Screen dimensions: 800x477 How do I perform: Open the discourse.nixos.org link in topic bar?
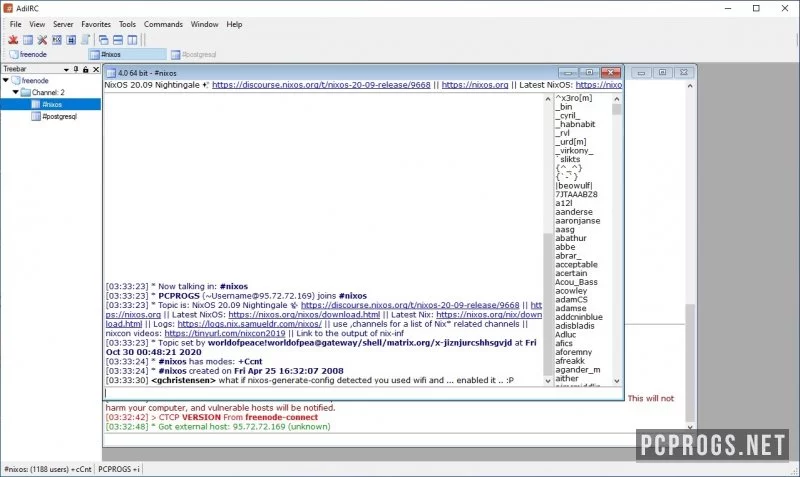point(321,85)
